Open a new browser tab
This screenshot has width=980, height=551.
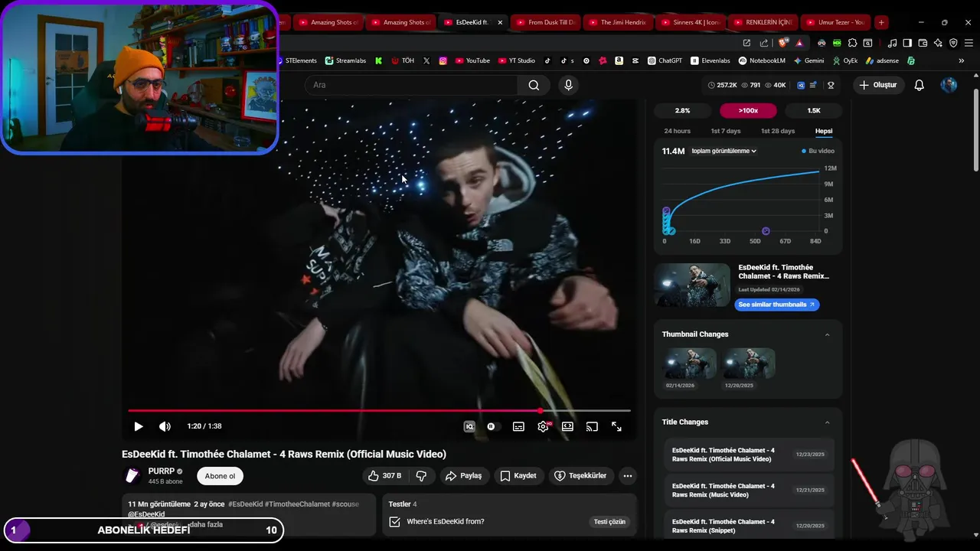[881, 22]
